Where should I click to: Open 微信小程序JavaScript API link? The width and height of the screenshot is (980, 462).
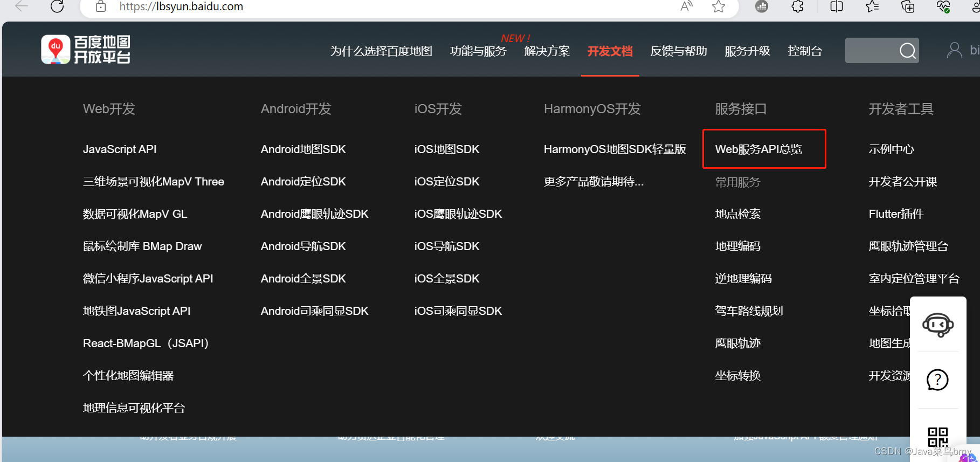pyautogui.click(x=148, y=279)
